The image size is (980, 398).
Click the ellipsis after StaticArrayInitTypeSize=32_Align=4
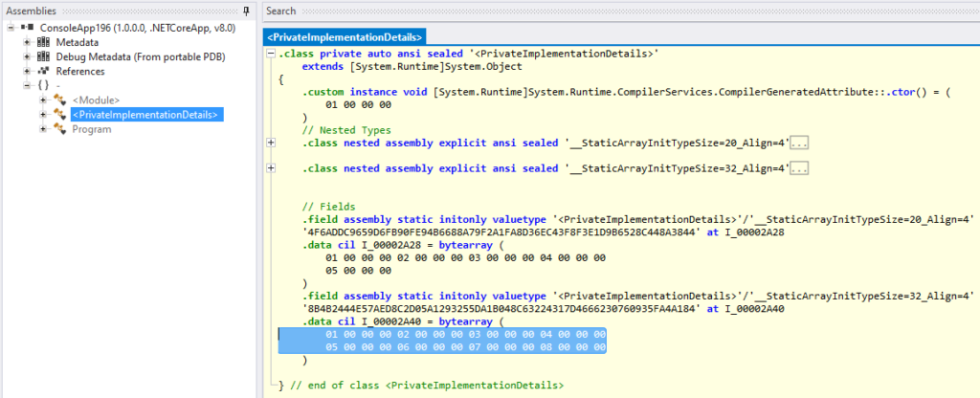point(800,168)
